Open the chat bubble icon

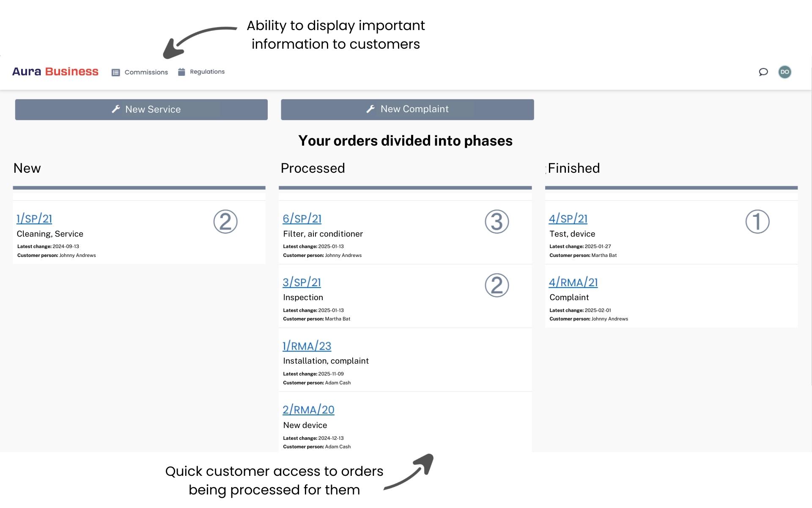click(x=763, y=72)
